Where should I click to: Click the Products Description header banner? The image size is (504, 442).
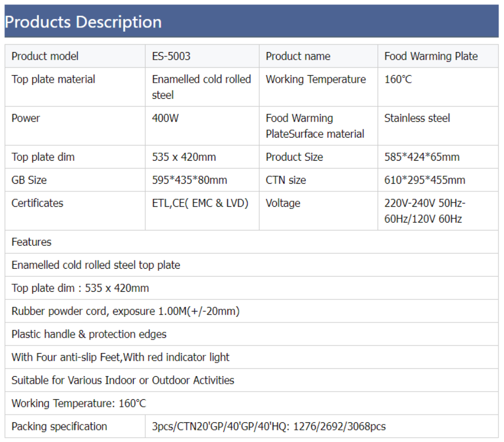tap(251, 22)
